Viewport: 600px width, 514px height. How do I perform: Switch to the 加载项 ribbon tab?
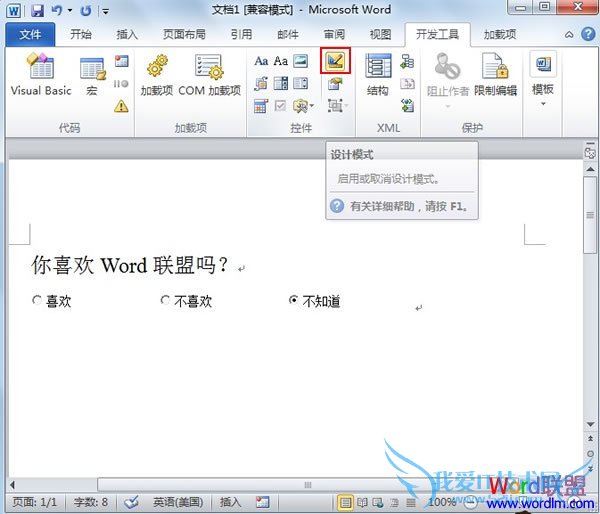(x=500, y=34)
